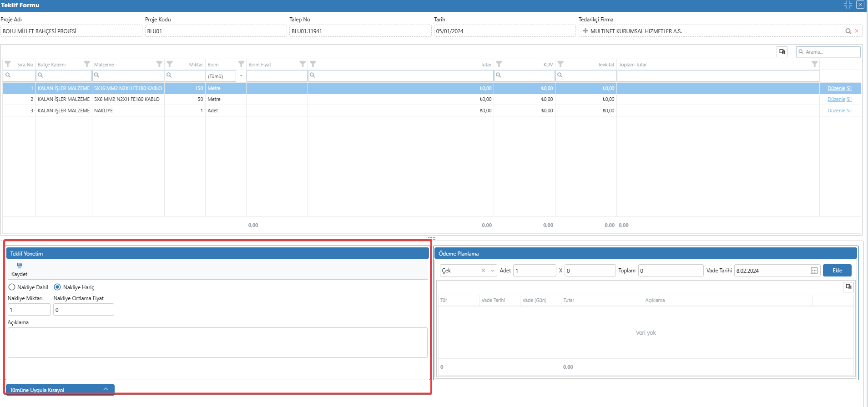Click the Nakliye Ortalama Fiyat field
This screenshot has width=868, height=407.
pos(84,310)
